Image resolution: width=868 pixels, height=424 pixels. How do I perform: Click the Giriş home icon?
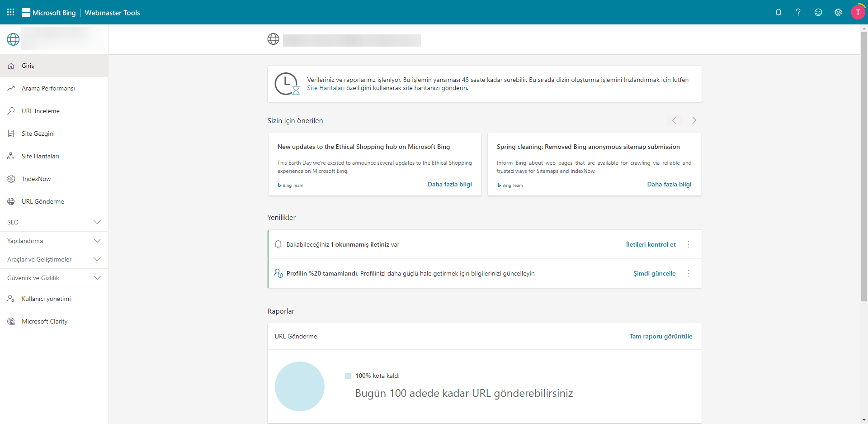11,66
